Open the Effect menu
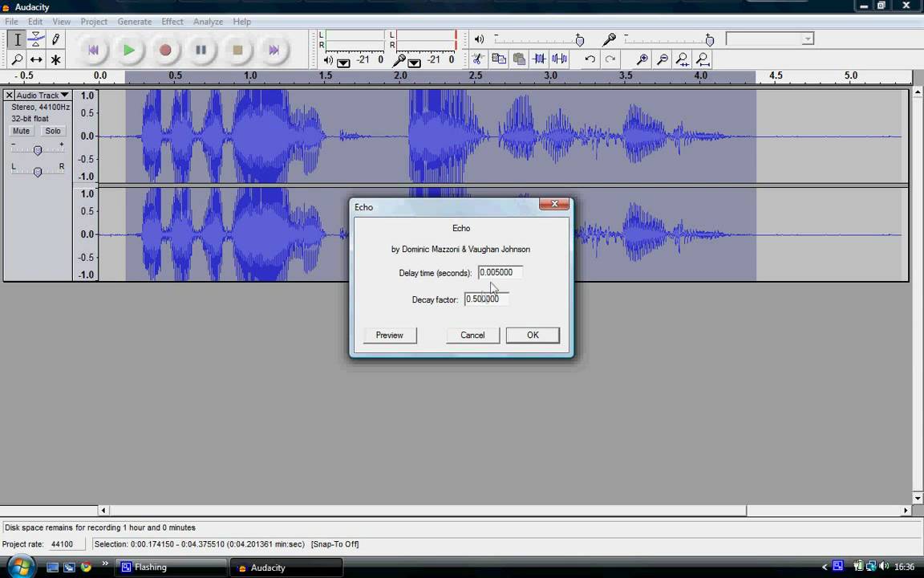This screenshot has height=578, width=924. (x=172, y=21)
